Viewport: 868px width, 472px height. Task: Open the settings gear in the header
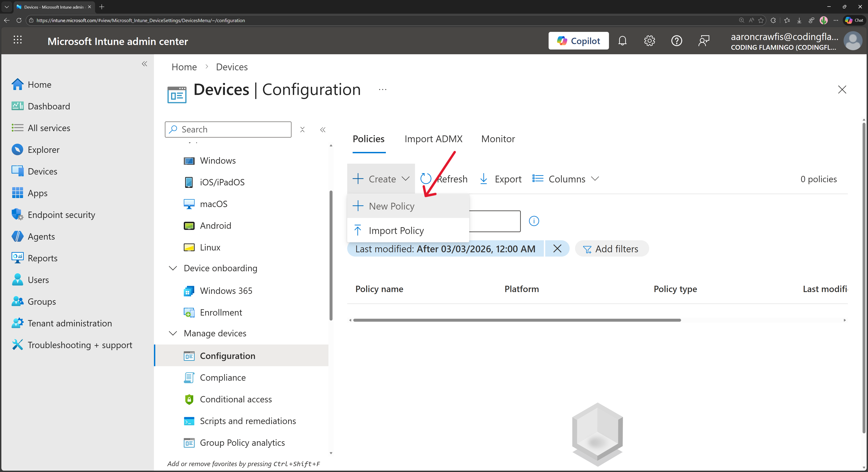[649, 40]
